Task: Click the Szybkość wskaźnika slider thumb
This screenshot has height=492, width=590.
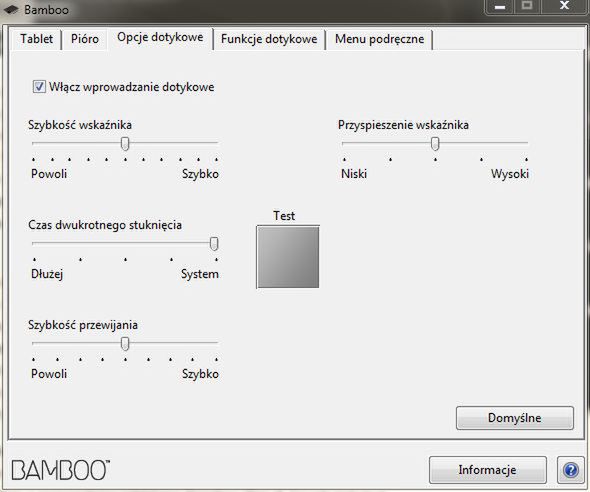Action: pyautogui.click(x=125, y=143)
